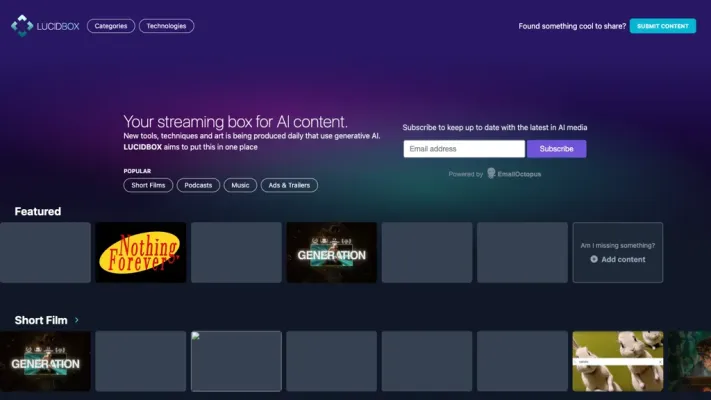Select the Short Films popular tag
711x400 pixels.
click(148, 185)
